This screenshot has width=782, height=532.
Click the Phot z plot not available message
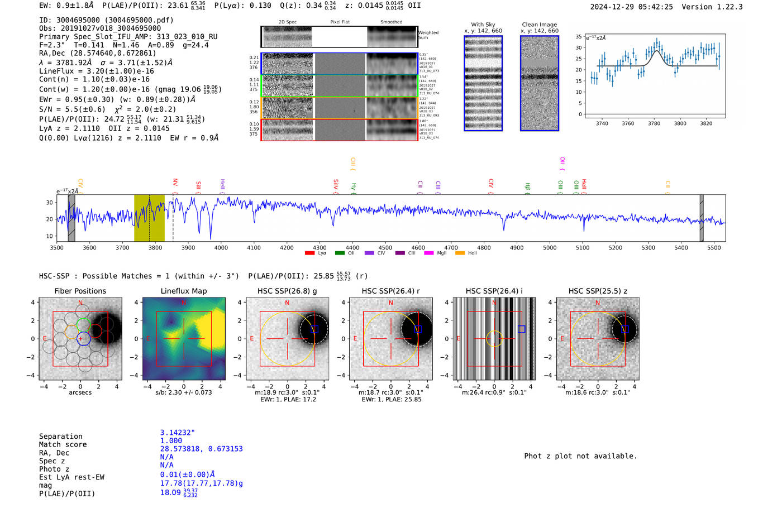point(580,456)
